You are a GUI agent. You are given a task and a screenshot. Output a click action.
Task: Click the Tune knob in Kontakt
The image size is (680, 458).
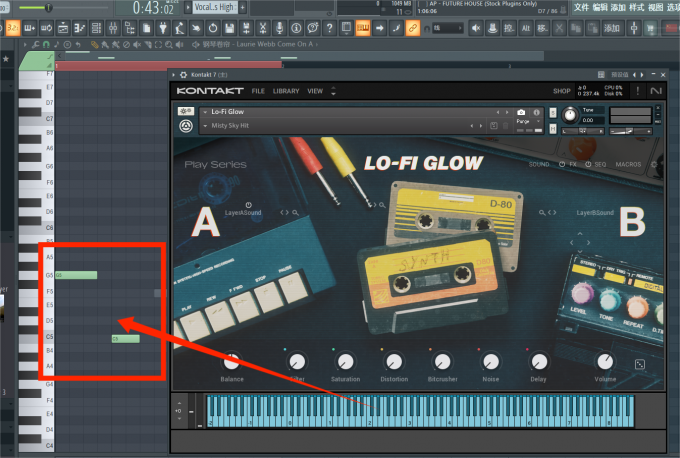pyautogui.click(x=570, y=115)
